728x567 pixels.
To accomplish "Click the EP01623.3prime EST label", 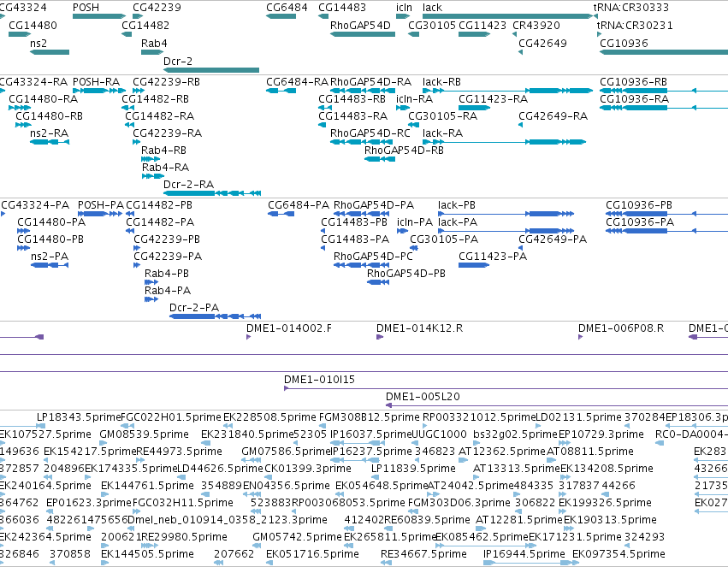I will [x=89, y=503].
